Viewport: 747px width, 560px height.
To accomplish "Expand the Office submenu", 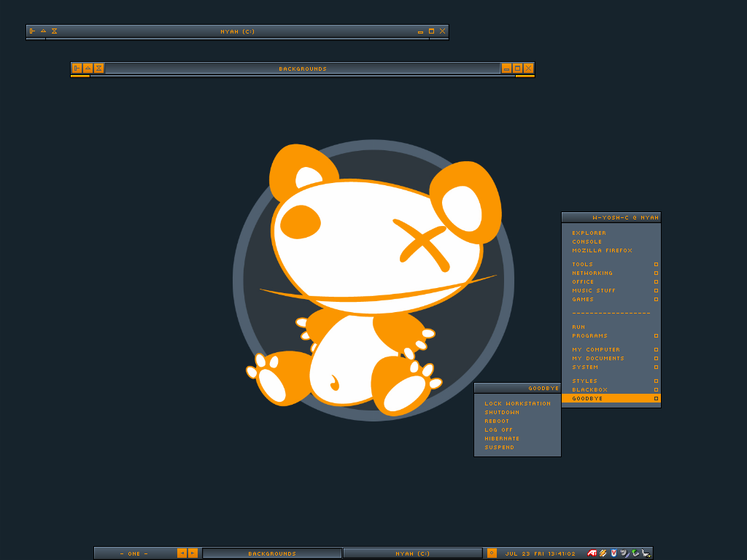I will tap(611, 281).
